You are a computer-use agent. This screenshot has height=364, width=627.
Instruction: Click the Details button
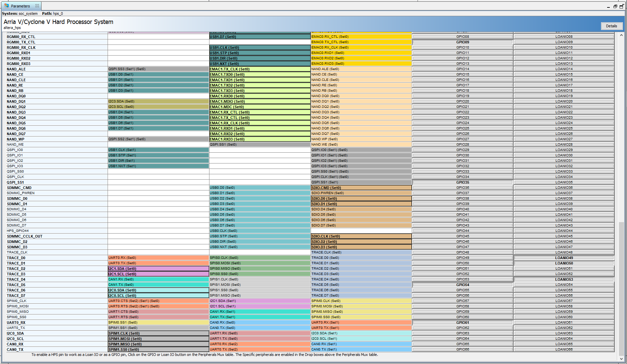point(611,26)
